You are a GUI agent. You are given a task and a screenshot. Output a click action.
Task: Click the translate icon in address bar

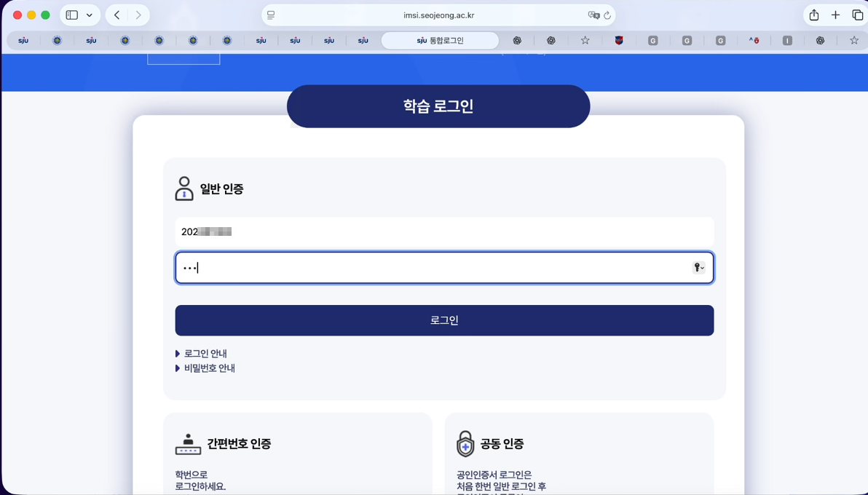[x=593, y=15]
